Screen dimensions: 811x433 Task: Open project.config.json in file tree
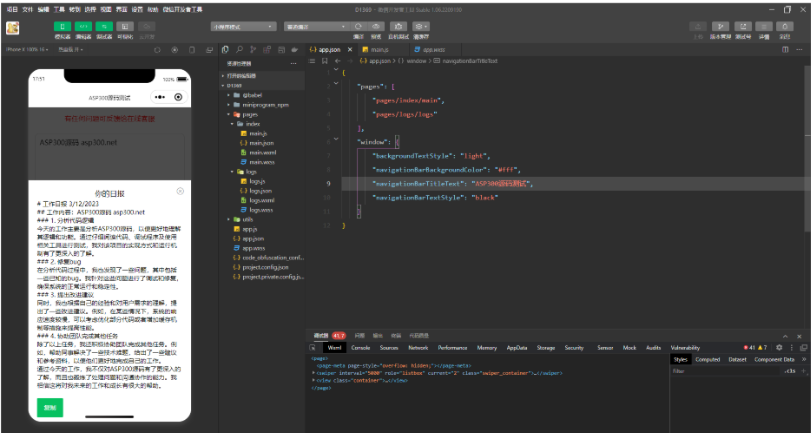point(265,267)
